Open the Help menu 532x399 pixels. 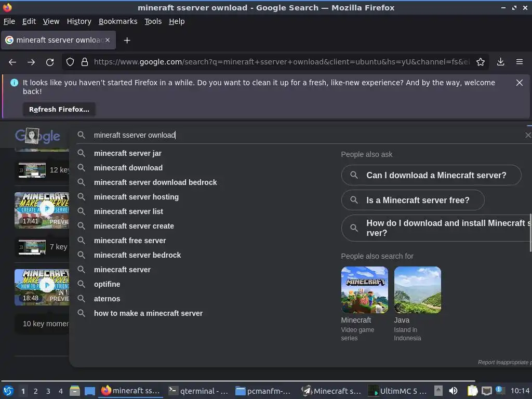click(177, 21)
